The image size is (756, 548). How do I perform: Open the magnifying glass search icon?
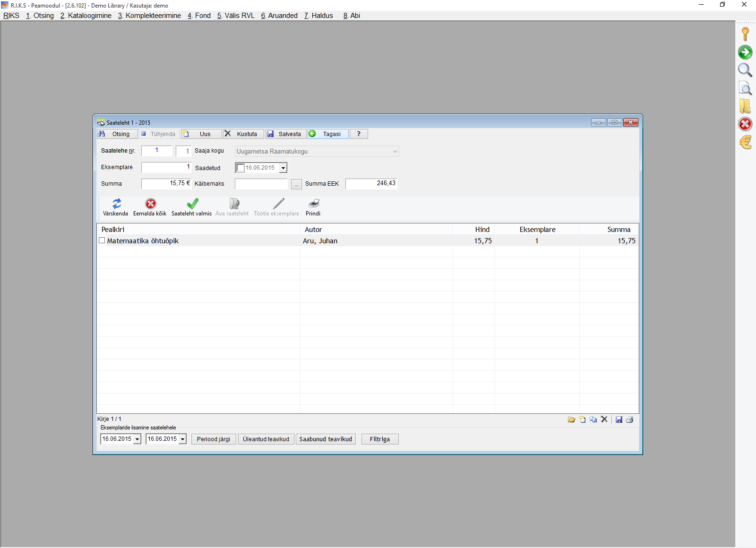click(745, 70)
